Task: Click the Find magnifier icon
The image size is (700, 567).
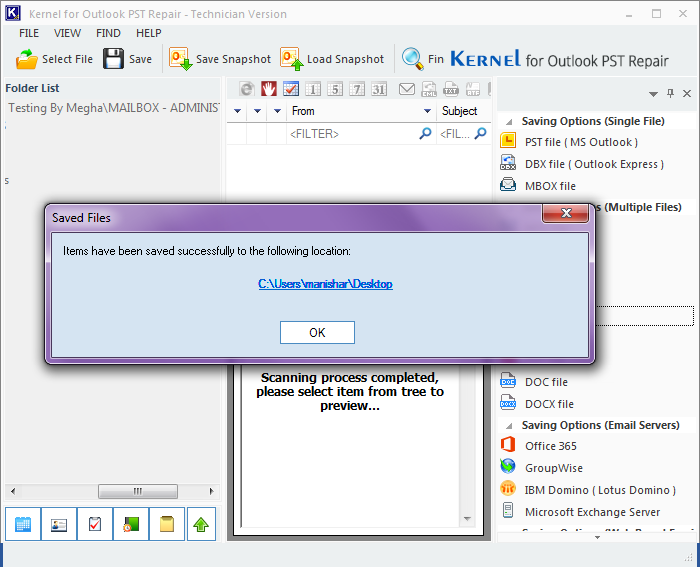Action: [412, 59]
